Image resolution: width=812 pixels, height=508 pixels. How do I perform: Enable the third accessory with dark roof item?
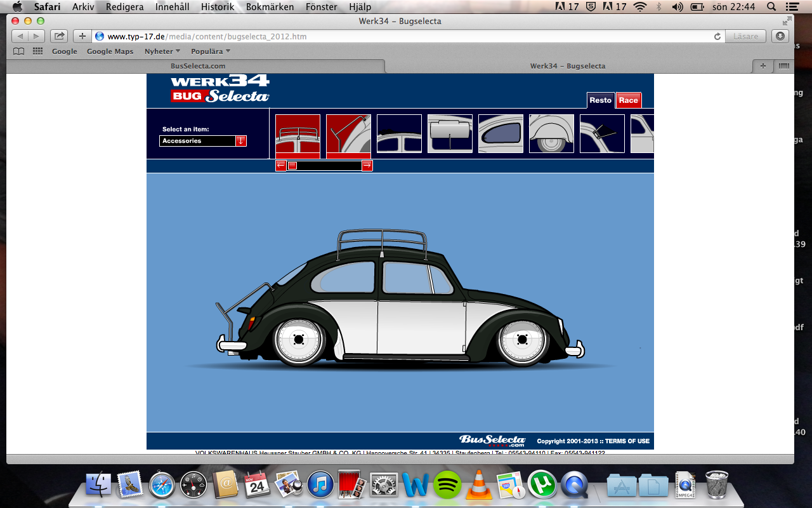[x=399, y=133]
